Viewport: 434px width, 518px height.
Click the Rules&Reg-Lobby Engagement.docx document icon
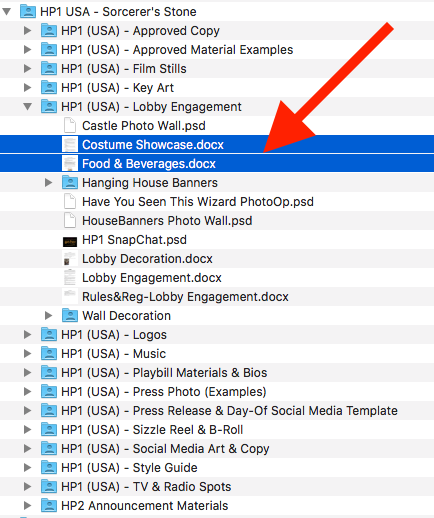(70, 297)
